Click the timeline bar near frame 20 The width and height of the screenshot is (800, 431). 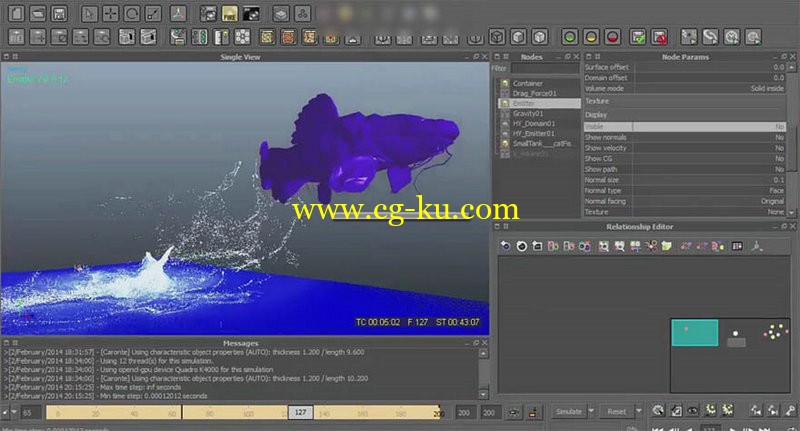click(x=95, y=413)
